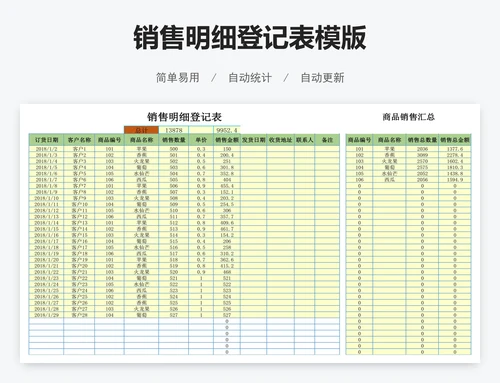Click the date cell 2018/1/10
This screenshot has width=500, height=383.
point(46,198)
